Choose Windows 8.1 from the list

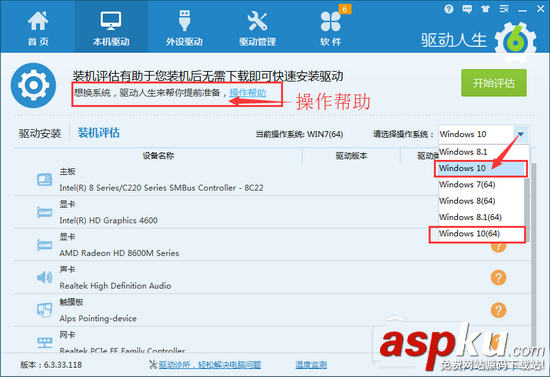(481, 152)
